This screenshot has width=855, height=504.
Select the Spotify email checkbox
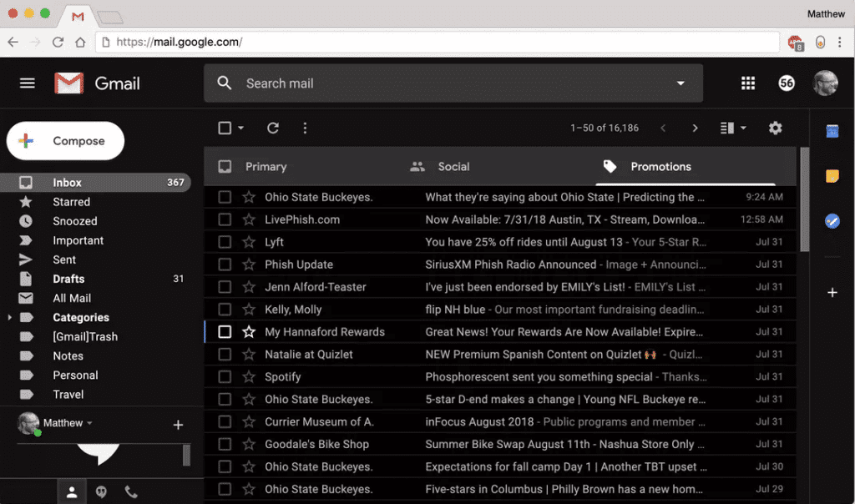click(x=225, y=376)
